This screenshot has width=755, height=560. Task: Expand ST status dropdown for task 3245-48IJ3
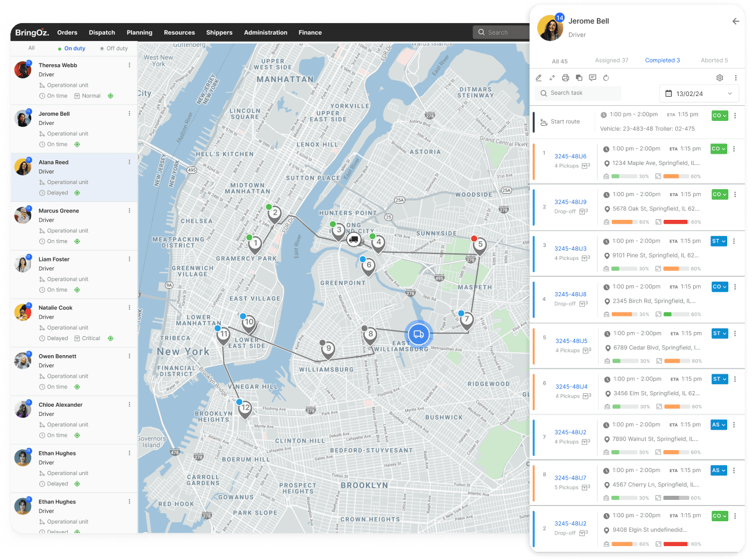click(x=719, y=241)
